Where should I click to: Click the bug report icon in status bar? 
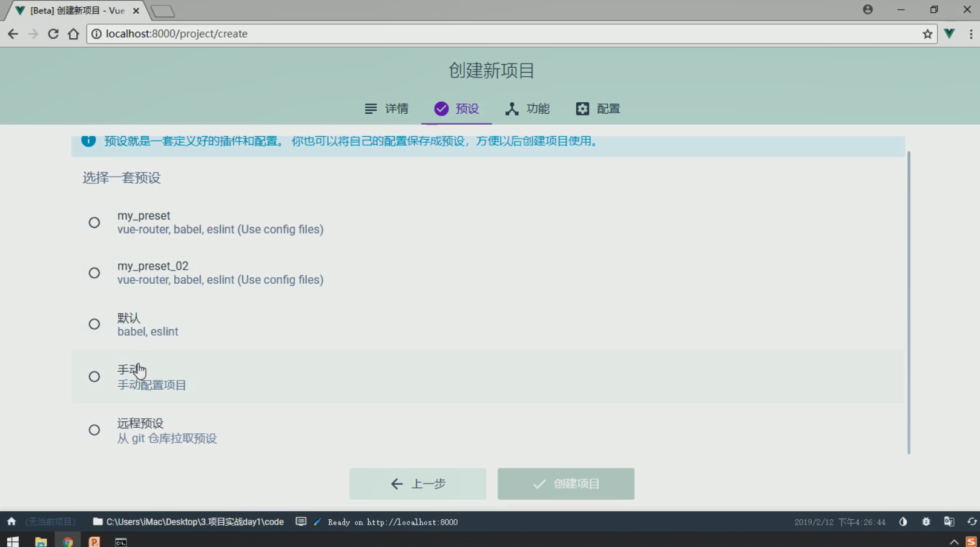coord(926,522)
